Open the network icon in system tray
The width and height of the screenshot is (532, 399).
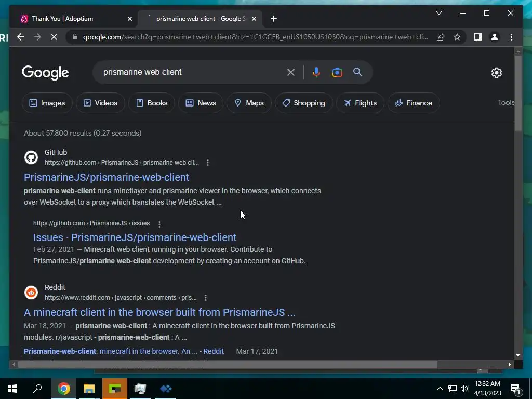(453, 389)
